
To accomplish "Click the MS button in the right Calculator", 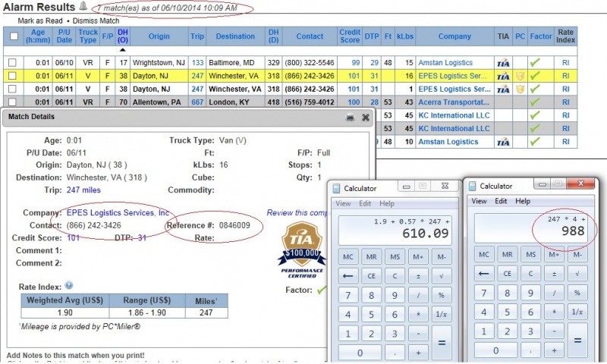I will (530, 254).
